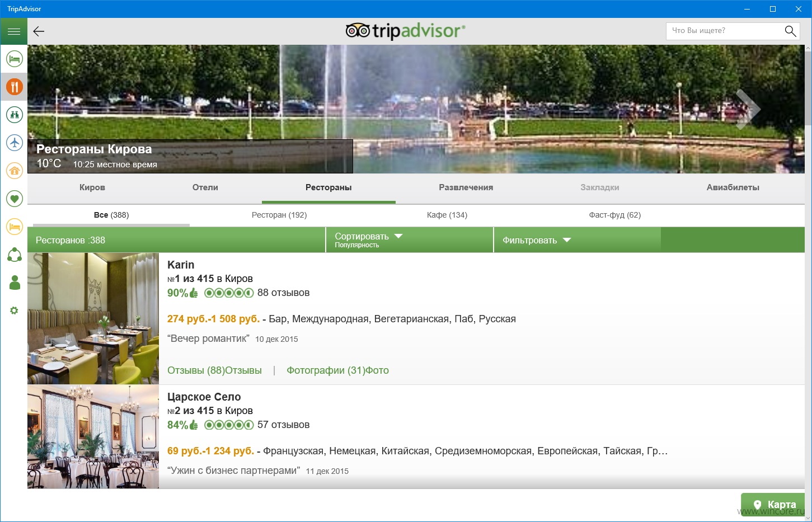This screenshot has width=812, height=522.
Task: Click '№1 из 415 в Киров' ranking
Action: pyautogui.click(x=210, y=279)
